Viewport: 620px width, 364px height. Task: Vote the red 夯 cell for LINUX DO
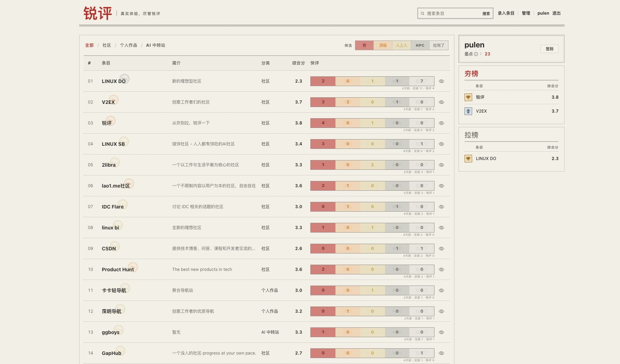point(323,81)
